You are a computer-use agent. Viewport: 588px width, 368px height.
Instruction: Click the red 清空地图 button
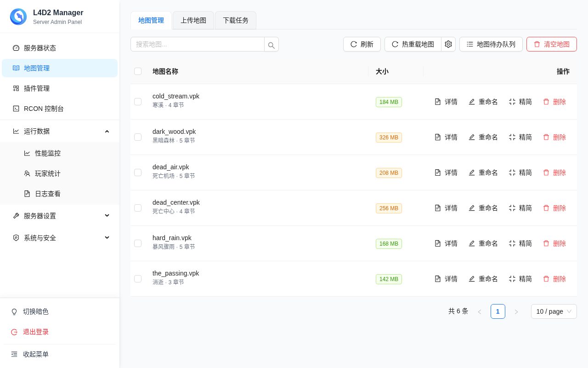(x=552, y=44)
